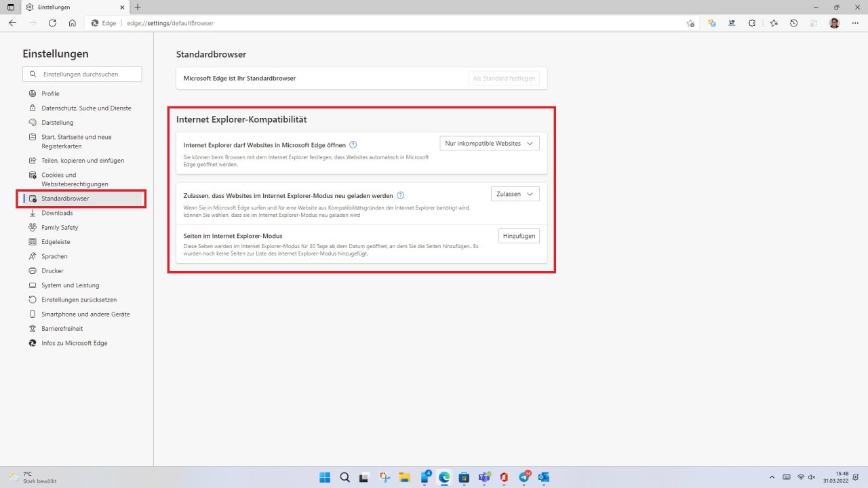Open a new tab with plus

click(138, 7)
